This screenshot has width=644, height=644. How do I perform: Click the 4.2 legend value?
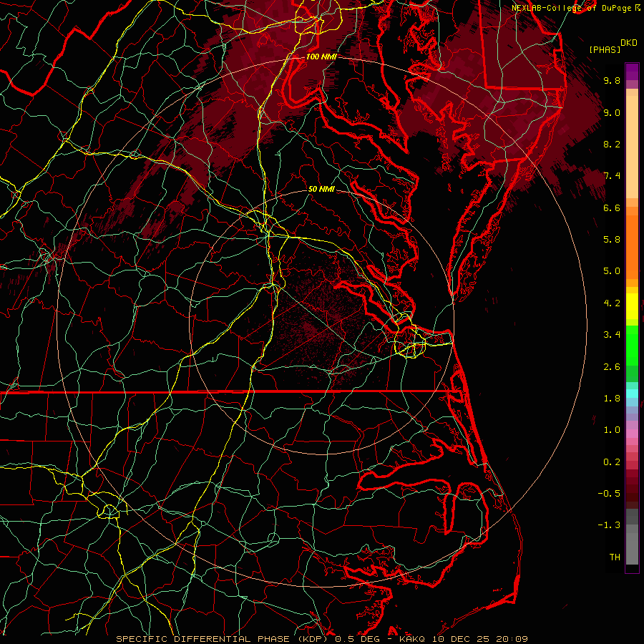point(612,303)
